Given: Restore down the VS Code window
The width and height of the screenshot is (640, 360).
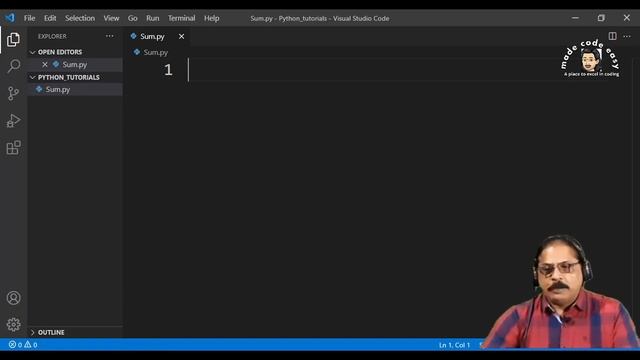Looking at the screenshot, I should coord(601,18).
